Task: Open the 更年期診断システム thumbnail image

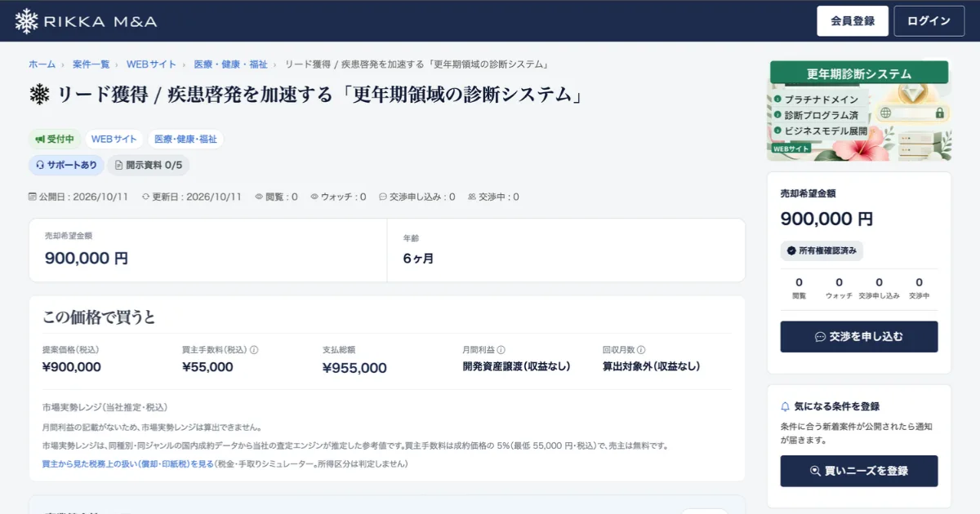Action: click(x=859, y=110)
